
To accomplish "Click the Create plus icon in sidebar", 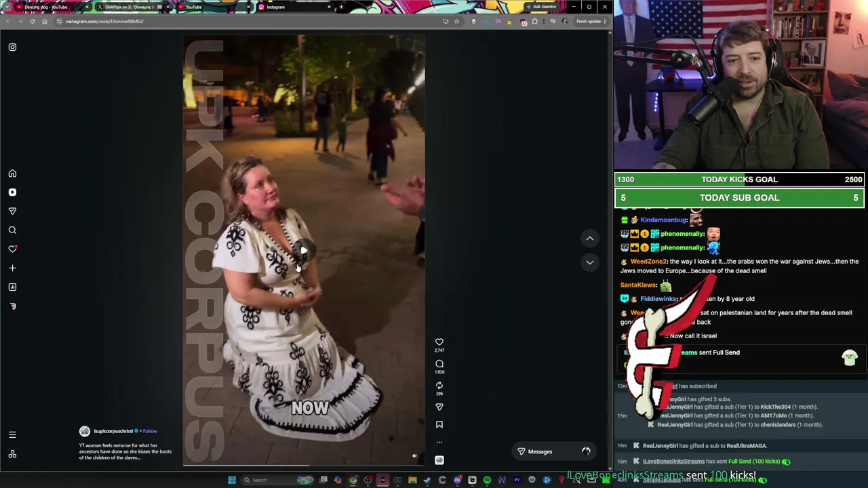I will point(12,268).
